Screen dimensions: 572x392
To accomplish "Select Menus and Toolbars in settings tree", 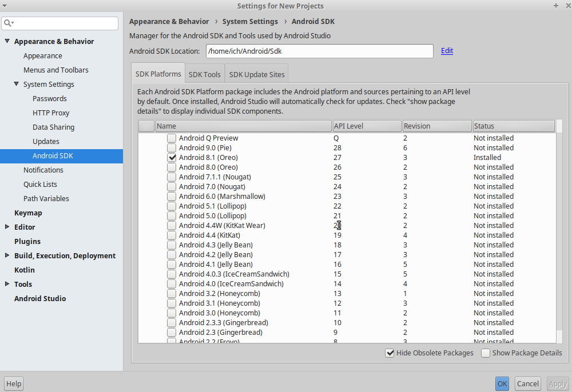I will click(x=56, y=70).
